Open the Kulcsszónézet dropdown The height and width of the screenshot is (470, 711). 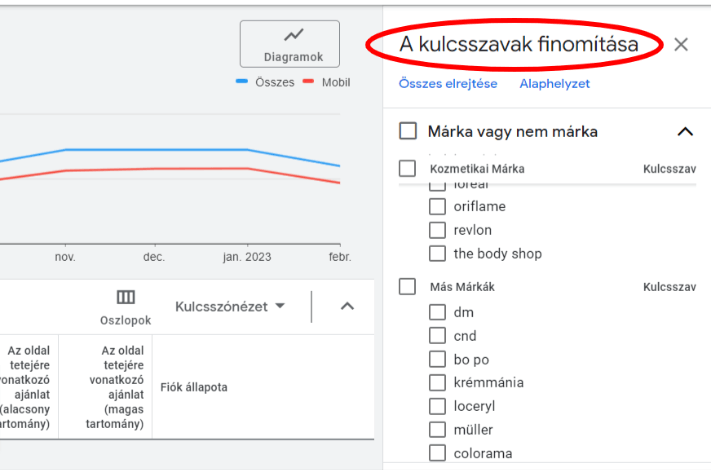tap(230, 306)
